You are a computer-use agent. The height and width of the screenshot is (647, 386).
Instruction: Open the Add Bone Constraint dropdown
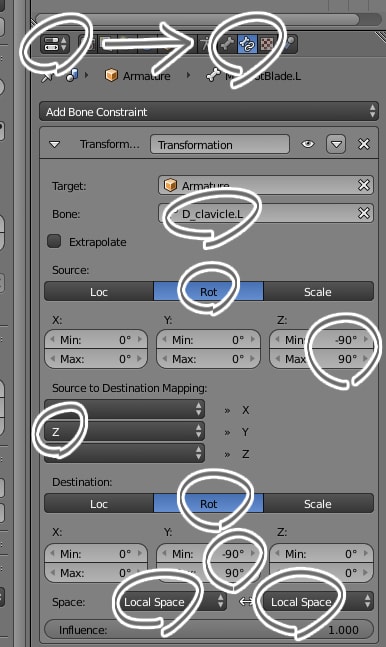(x=209, y=112)
